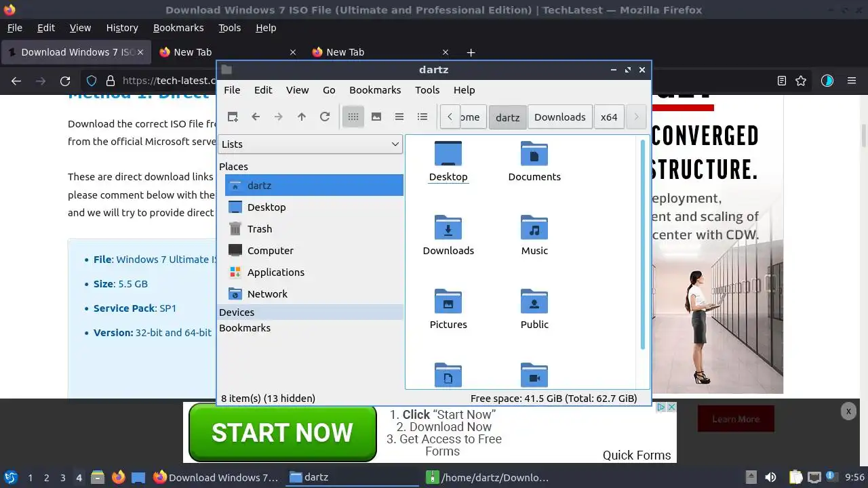868x488 pixels.
Task: Select the Templates folder icon
Action: (x=448, y=375)
